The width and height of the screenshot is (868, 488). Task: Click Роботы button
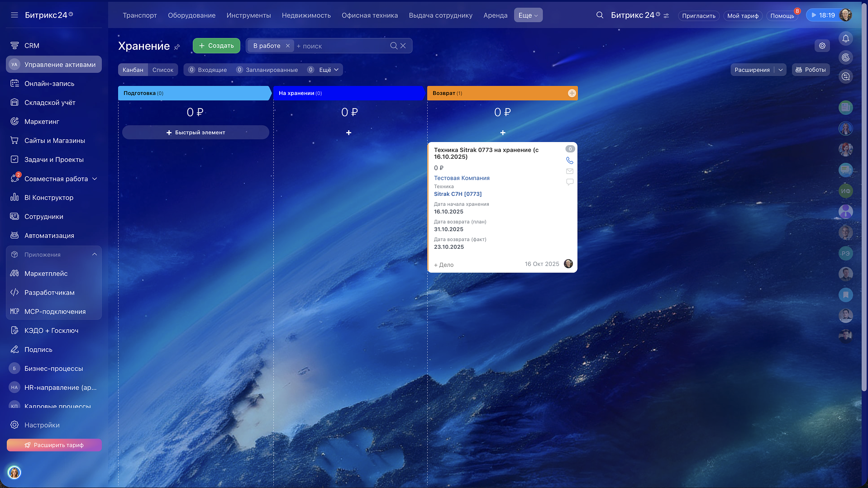[x=811, y=70]
